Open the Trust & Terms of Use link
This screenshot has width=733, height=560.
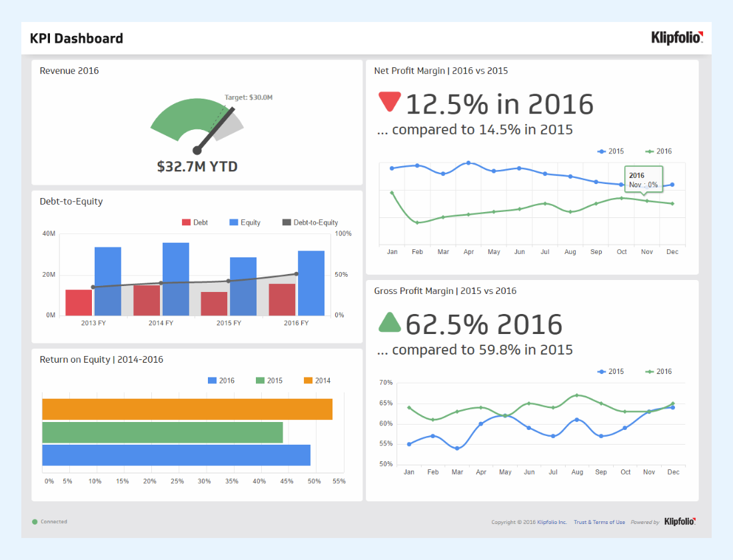[x=599, y=522]
